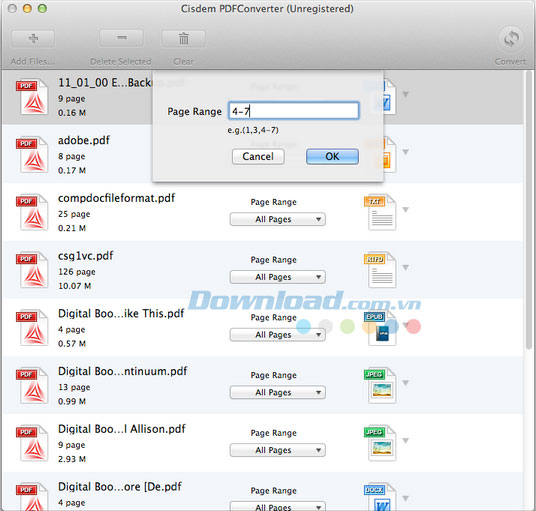Expand format arrow for compdocfileformat.pdf
The image size is (536, 511).
pos(405,210)
